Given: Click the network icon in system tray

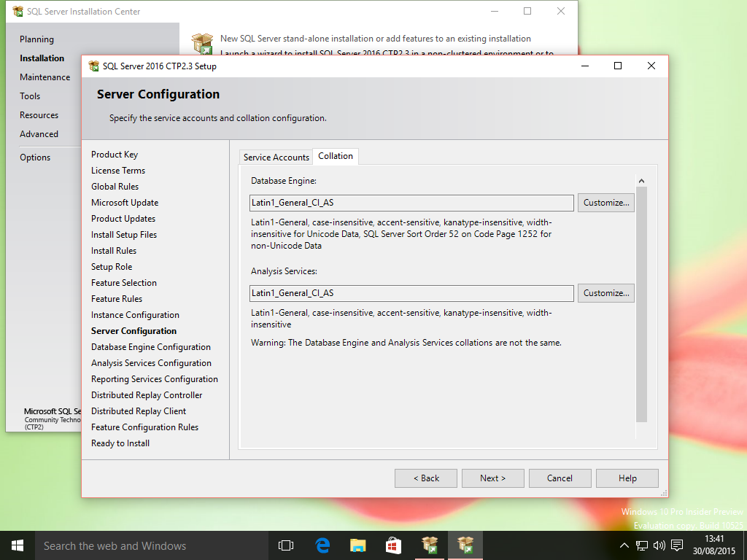Looking at the screenshot, I should (642, 545).
